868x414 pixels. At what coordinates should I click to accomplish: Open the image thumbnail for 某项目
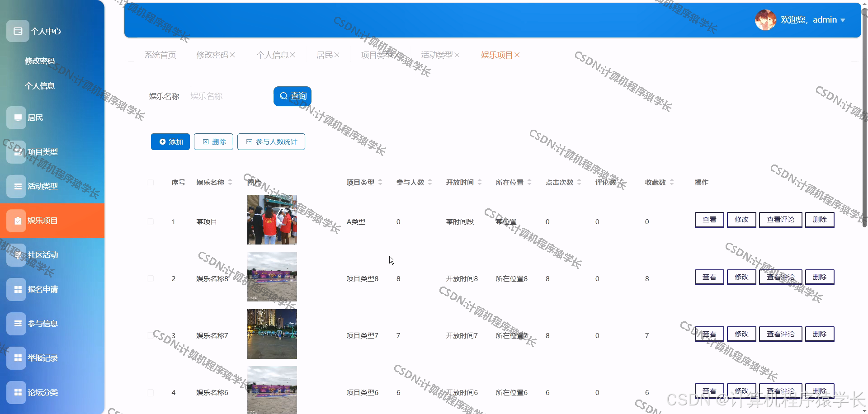click(272, 220)
